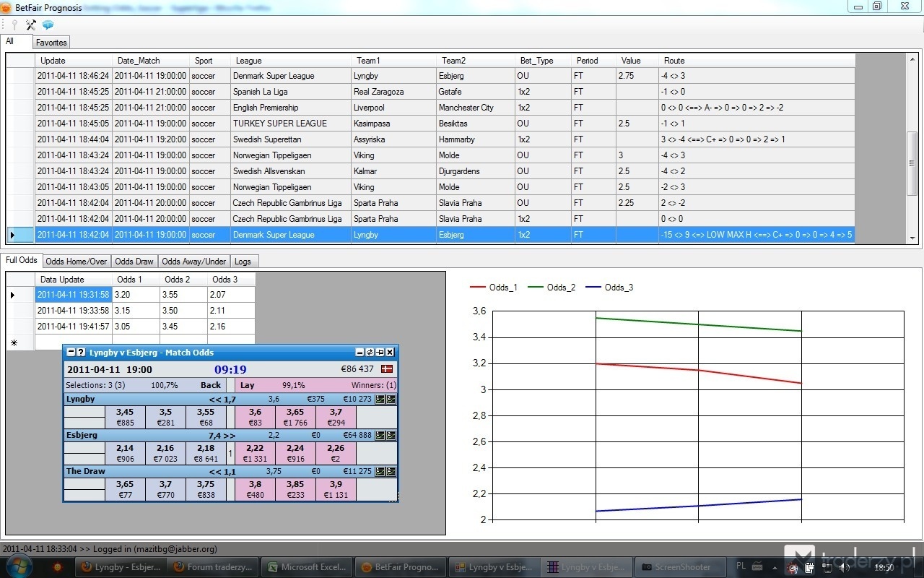924x578 pixels.
Task: Click the Odds_1 red legend entry
Action: click(494, 288)
